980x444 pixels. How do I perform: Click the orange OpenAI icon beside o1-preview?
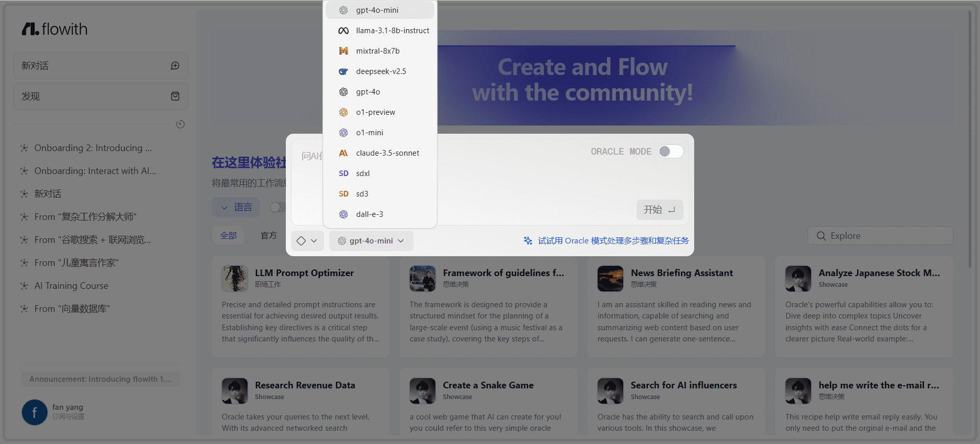click(x=344, y=112)
